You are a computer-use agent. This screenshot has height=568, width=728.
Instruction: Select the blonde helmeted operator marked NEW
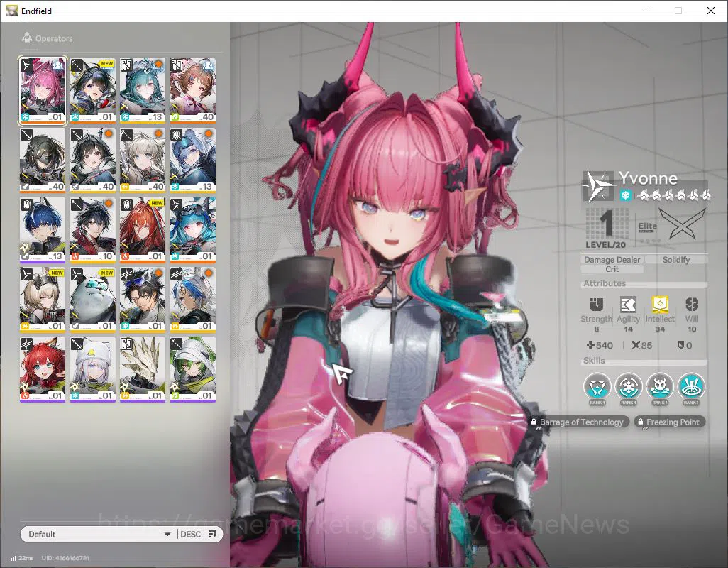coord(43,300)
